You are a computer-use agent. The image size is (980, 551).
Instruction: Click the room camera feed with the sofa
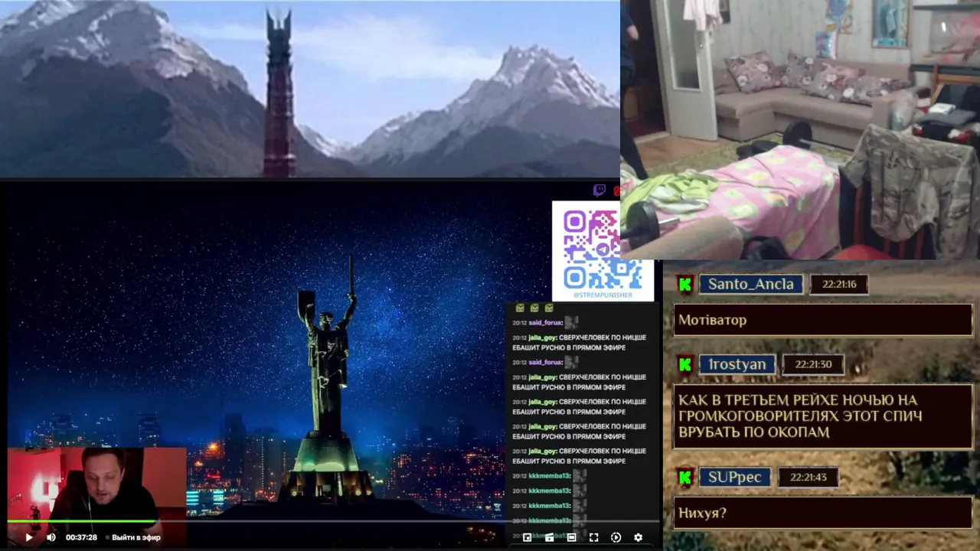coord(800,129)
